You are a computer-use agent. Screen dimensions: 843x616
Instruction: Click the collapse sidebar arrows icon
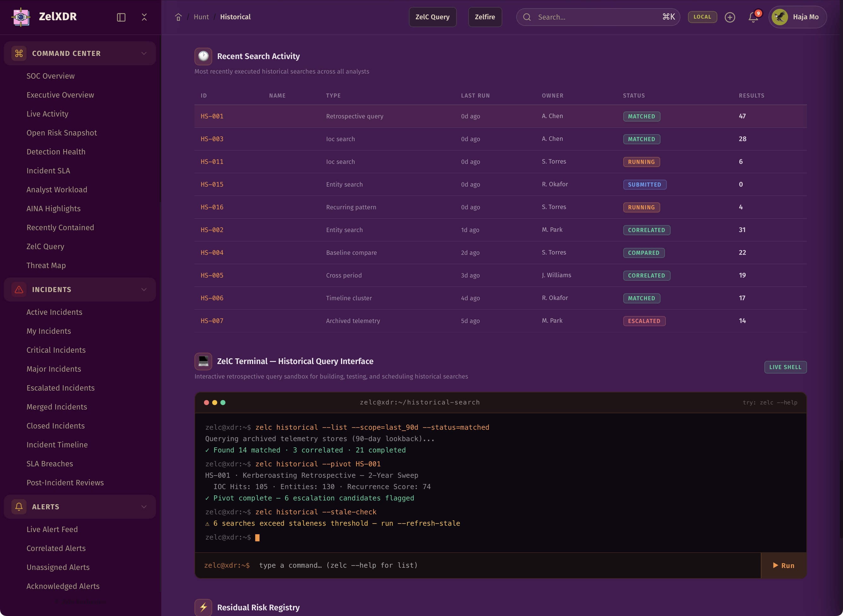144,17
